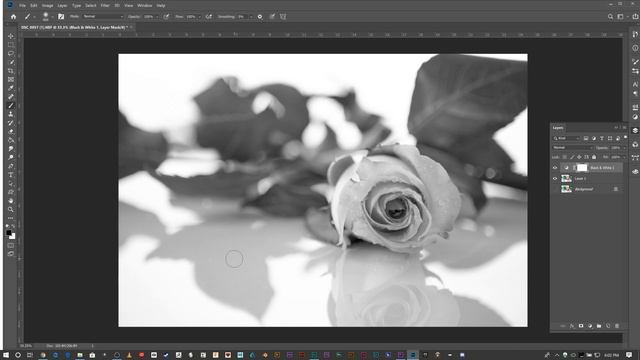Toggle type layer filter in Layers panel
640x360 pixels.
[602, 138]
